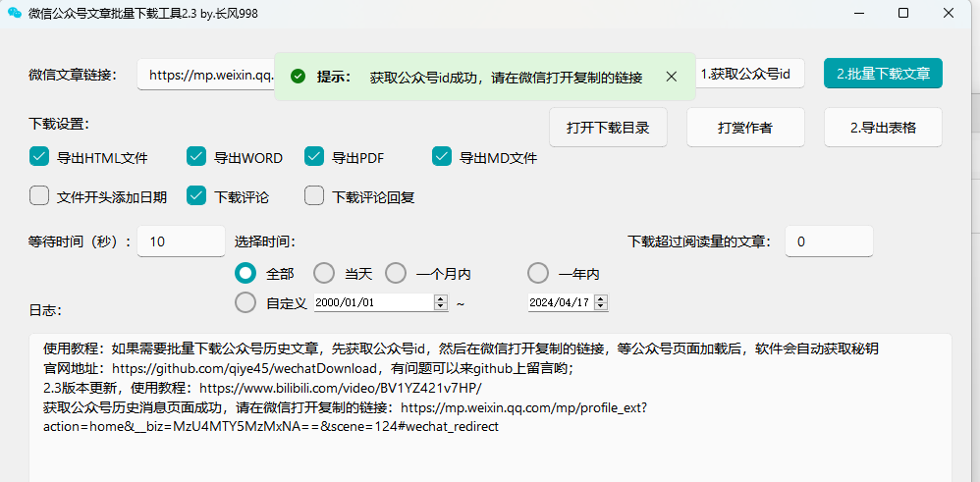
Task: Uncheck 导出WORD option
Action: (196, 157)
